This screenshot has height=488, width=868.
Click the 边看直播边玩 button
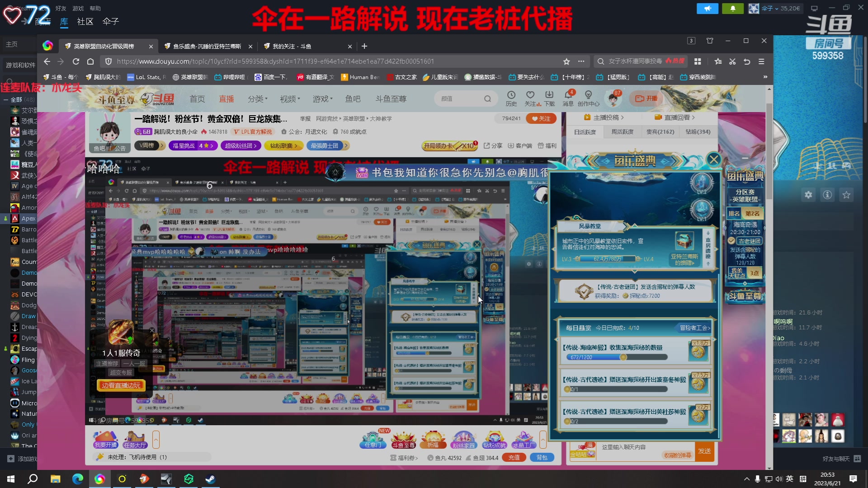tap(121, 385)
